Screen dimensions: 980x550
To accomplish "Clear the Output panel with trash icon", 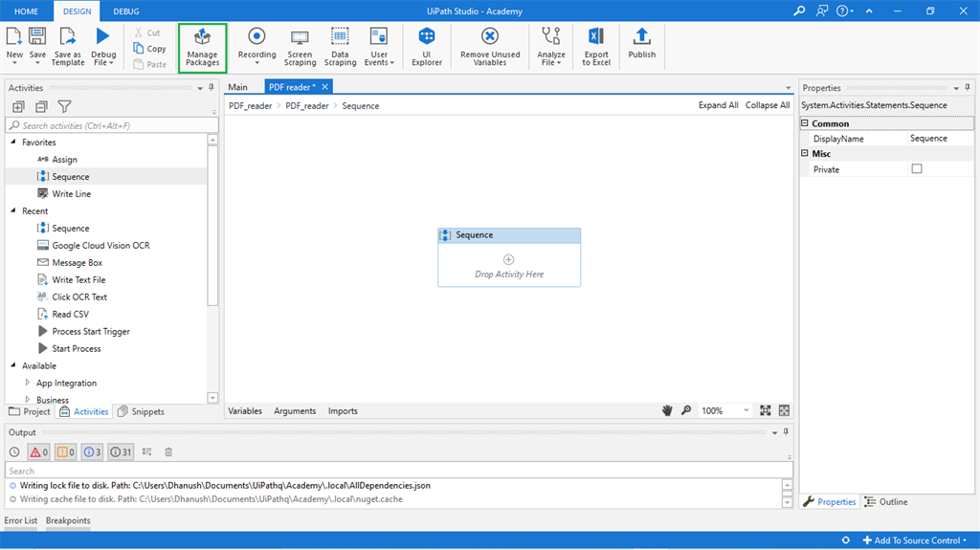I will (168, 451).
